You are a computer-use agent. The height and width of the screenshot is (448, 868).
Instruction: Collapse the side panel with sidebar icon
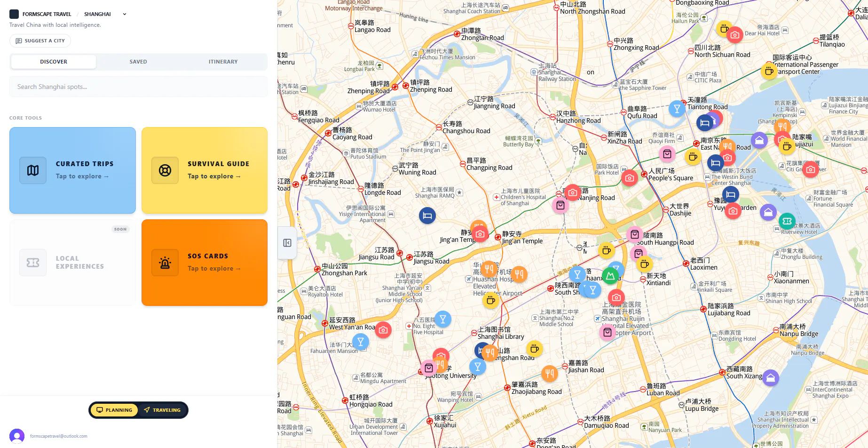click(287, 243)
